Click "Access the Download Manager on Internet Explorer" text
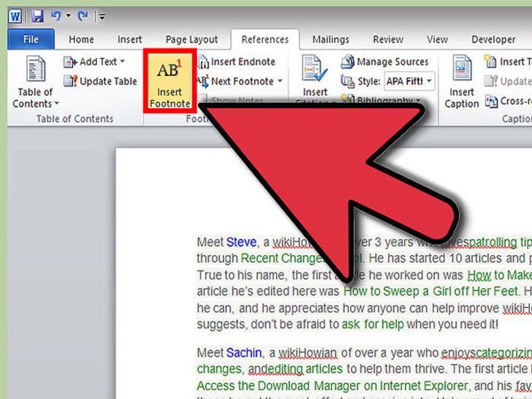The image size is (532, 399). coord(332,386)
